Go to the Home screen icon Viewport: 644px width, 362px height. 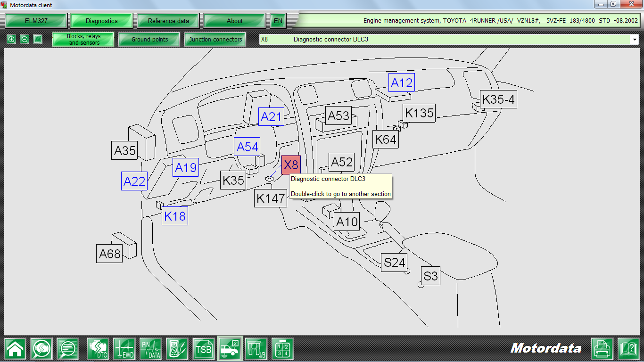pyautogui.click(x=15, y=349)
